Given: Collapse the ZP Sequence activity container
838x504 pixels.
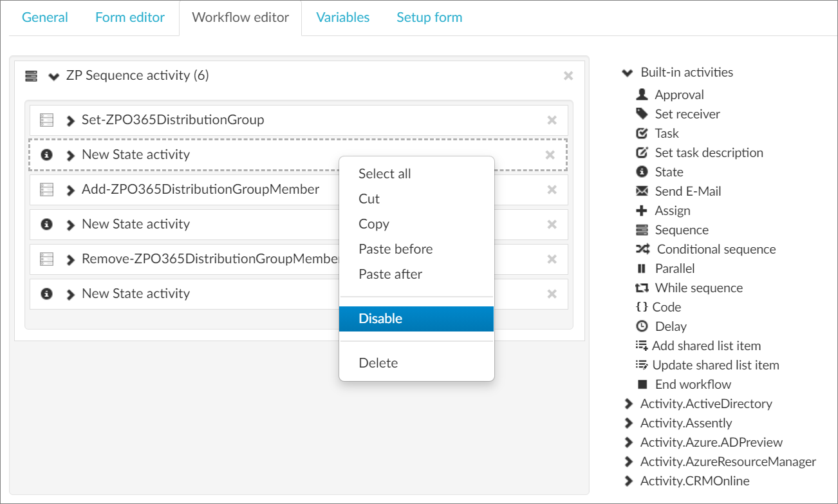Looking at the screenshot, I should click(x=53, y=76).
